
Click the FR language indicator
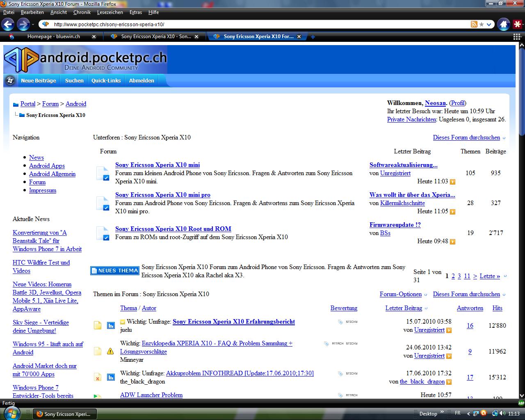pyautogui.click(x=457, y=413)
